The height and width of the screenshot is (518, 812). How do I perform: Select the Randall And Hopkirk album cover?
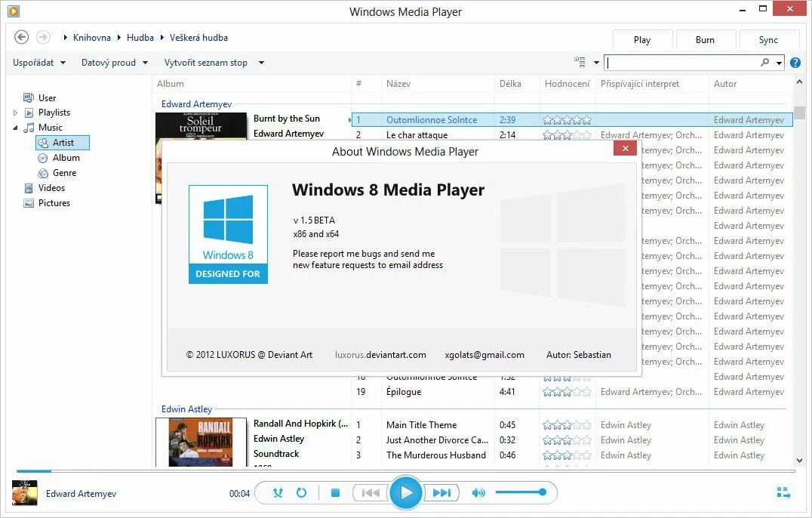click(201, 442)
